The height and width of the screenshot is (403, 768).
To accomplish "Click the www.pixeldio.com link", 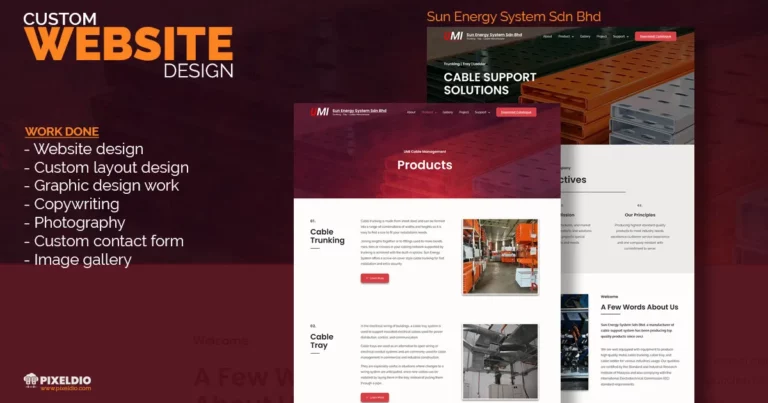I will coord(66,388).
